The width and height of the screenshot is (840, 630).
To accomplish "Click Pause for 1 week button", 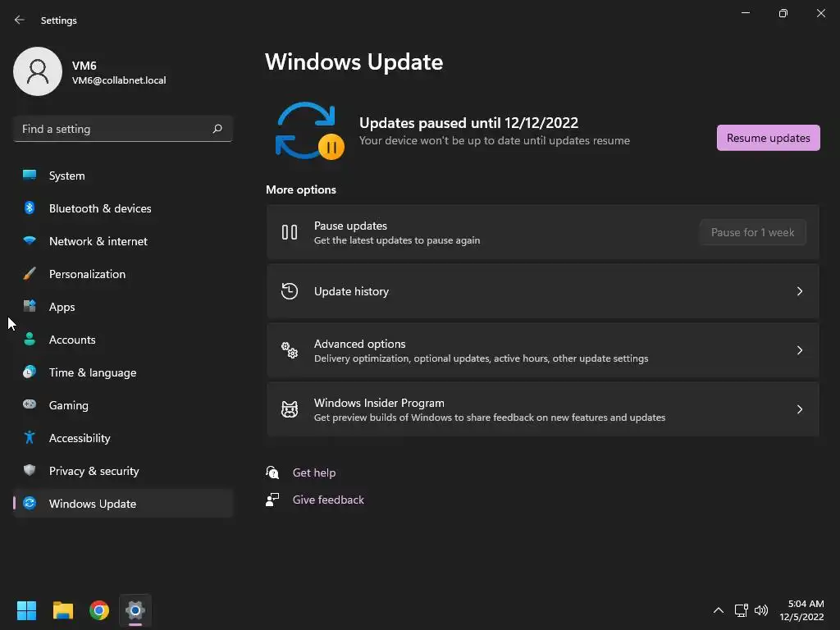I will [x=752, y=232].
